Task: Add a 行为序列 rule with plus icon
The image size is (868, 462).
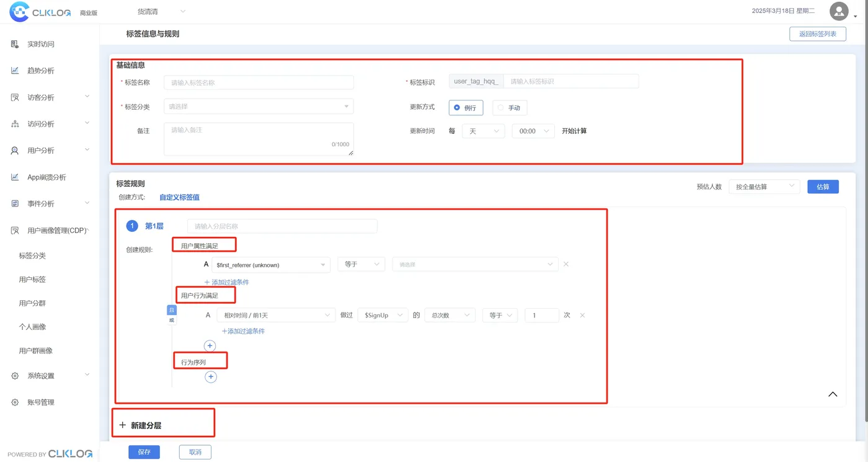Action: click(211, 377)
